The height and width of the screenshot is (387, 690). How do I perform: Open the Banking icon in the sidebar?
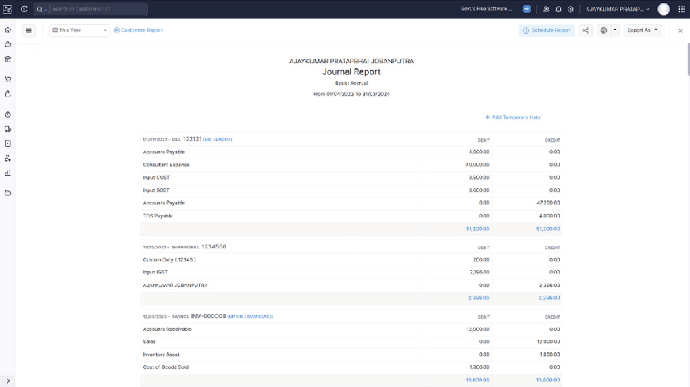pyautogui.click(x=8, y=59)
